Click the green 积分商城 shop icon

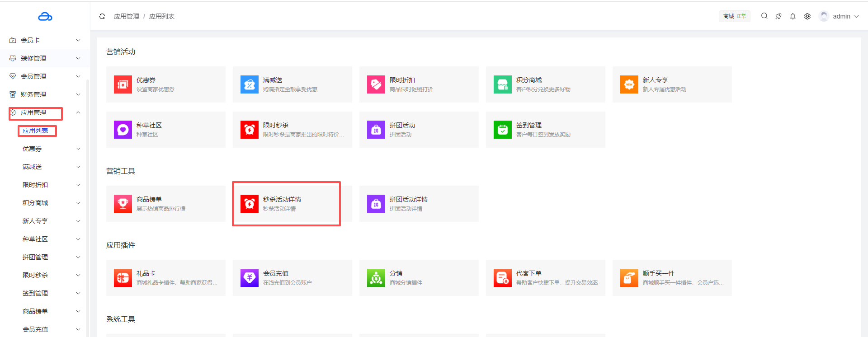[x=502, y=84]
